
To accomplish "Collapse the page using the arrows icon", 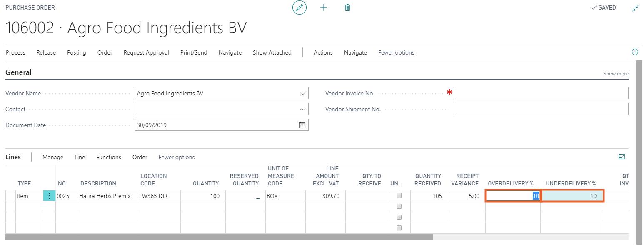I will click(635, 8).
